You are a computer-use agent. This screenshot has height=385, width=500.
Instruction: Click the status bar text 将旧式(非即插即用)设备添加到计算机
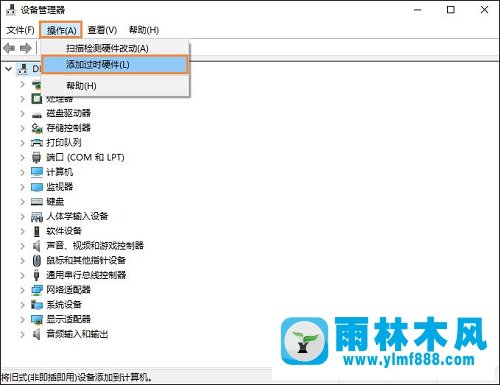click(76, 378)
